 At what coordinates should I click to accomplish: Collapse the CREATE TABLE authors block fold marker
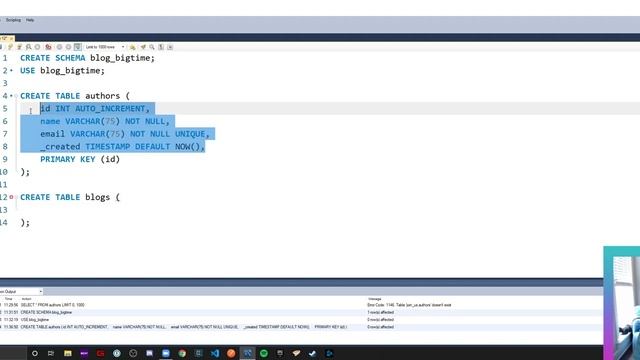16,96
